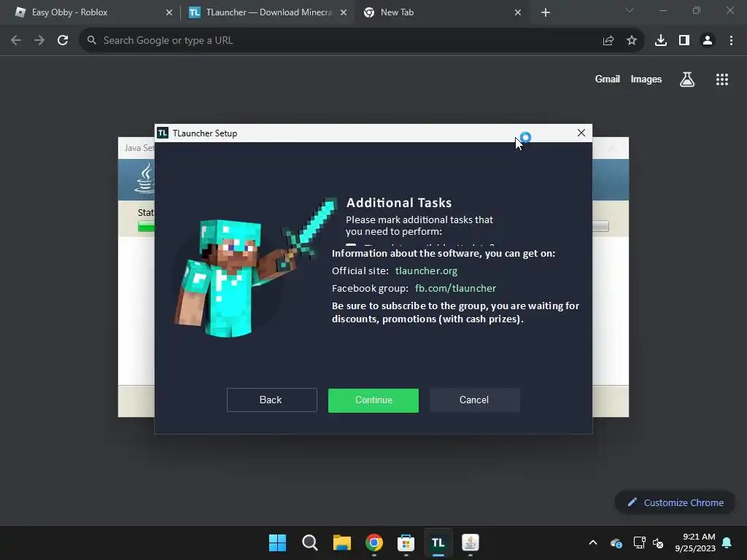Go back with browser back arrow
This screenshot has height=560, width=747.
(x=16, y=41)
